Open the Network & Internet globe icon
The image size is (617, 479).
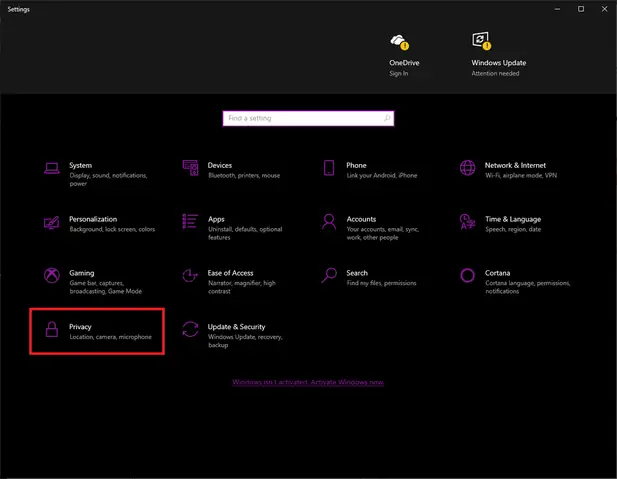click(x=467, y=168)
